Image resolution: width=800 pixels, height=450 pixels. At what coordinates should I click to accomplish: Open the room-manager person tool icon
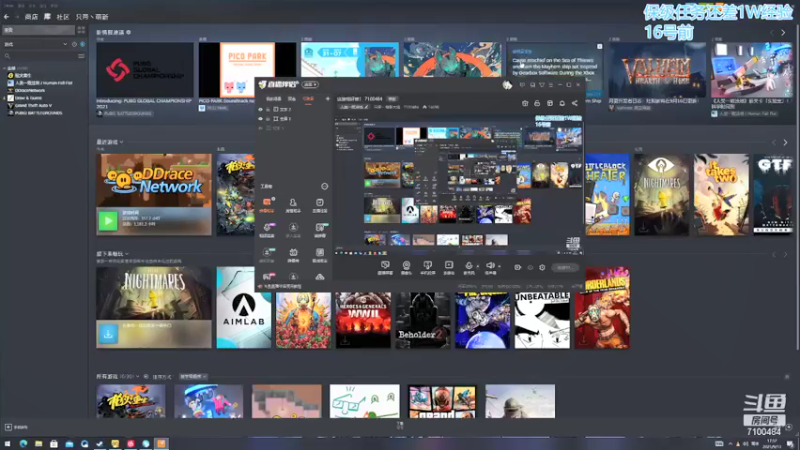pyautogui.click(x=293, y=205)
